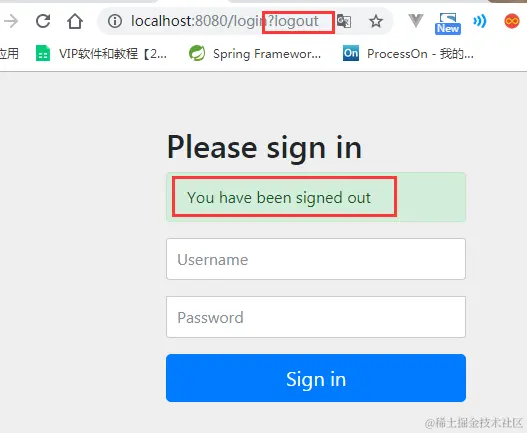Image resolution: width=527 pixels, height=433 pixels.
Task: Open the translate page icon
Action: pyautogui.click(x=344, y=21)
